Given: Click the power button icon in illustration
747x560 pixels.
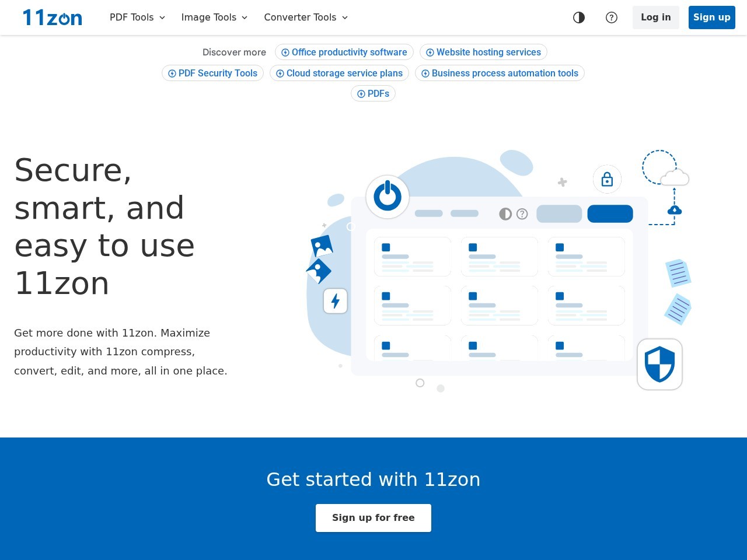Looking at the screenshot, I should (388, 197).
